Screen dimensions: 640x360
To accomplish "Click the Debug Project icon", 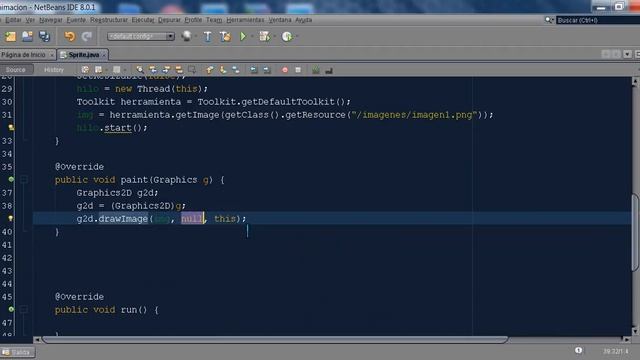I will point(264,37).
